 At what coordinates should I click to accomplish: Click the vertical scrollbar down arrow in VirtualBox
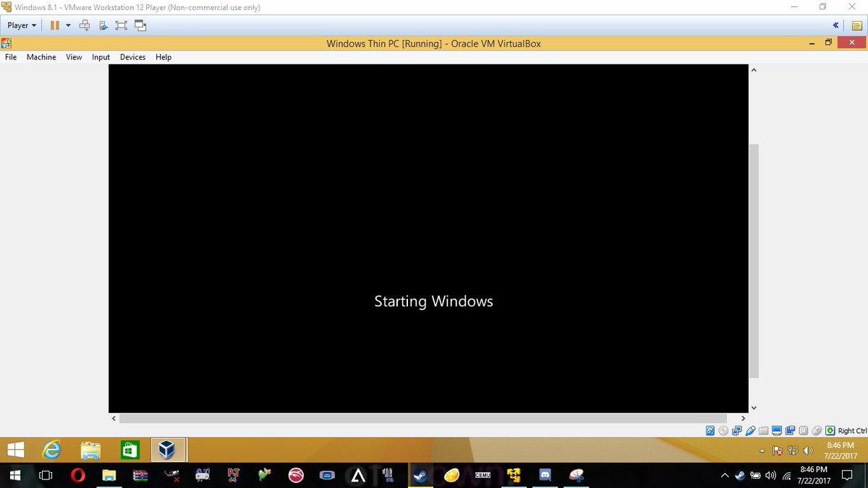click(x=754, y=408)
